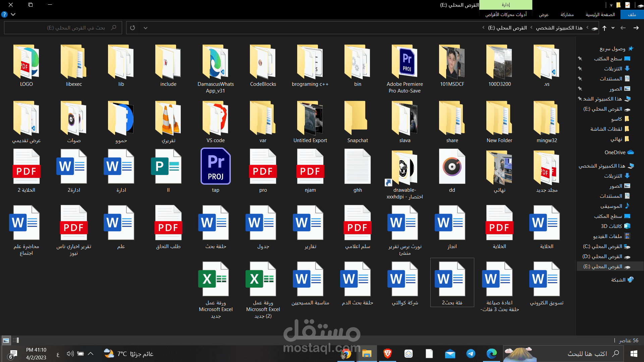The image size is (644, 362).
Task: Click the ملف file button
Action: tap(632, 14)
